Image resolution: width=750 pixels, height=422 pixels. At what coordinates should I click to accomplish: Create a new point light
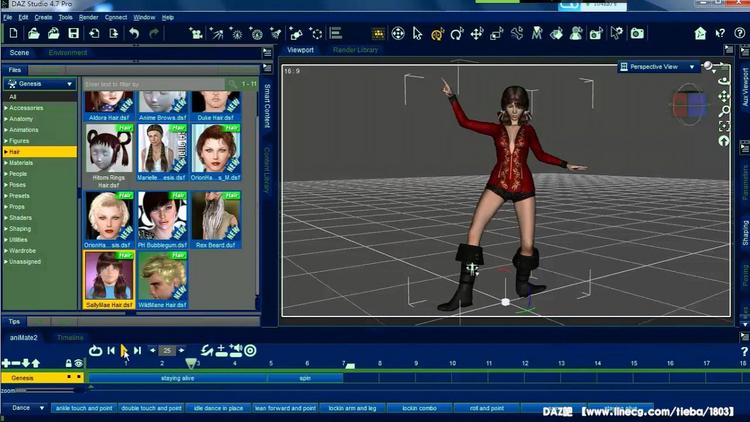point(236,33)
